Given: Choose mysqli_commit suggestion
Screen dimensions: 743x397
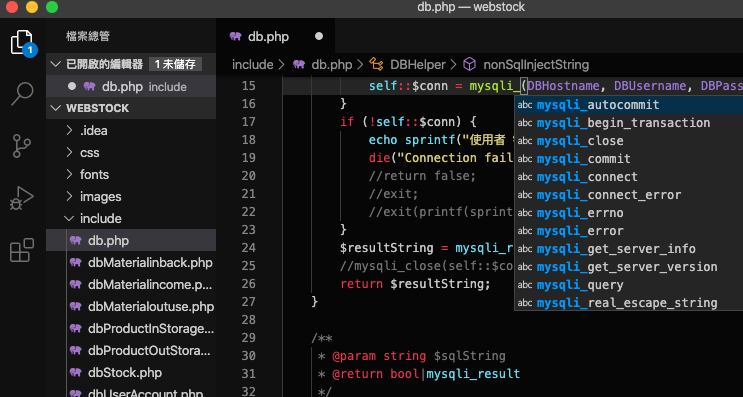Looking at the screenshot, I should [x=629, y=159].
